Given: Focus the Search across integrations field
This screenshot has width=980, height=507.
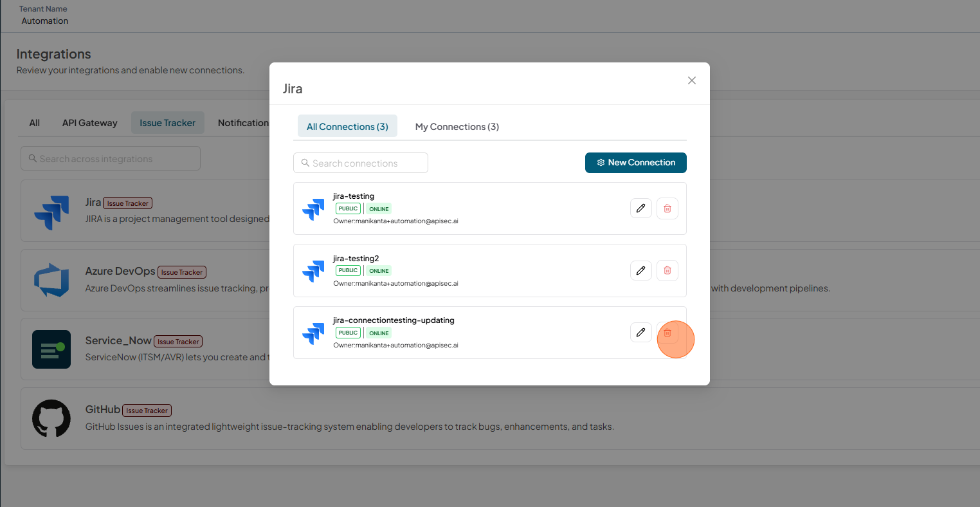Looking at the screenshot, I should (111, 158).
